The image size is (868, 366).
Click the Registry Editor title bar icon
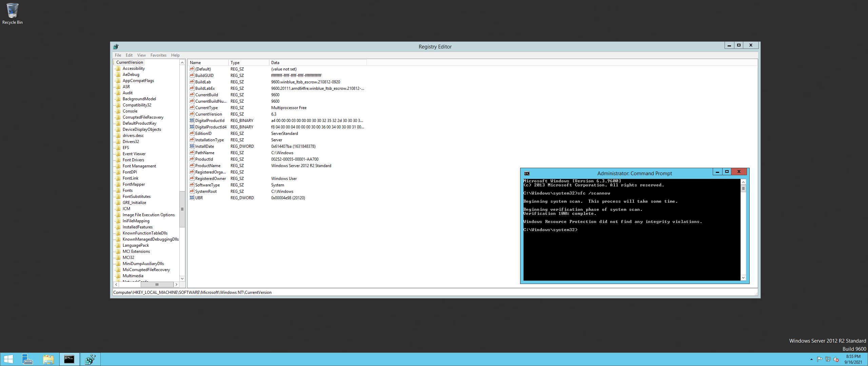pos(116,46)
